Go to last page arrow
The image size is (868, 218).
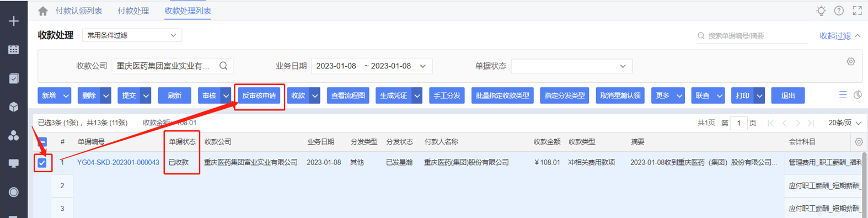(x=811, y=123)
